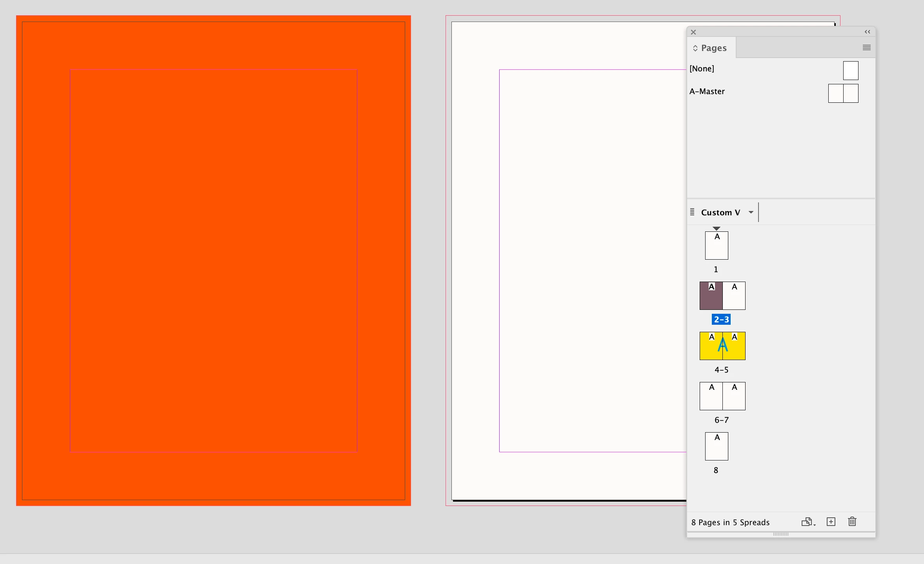The width and height of the screenshot is (924, 564).
Task: Click the orange rectangle on left page
Action: point(213,260)
